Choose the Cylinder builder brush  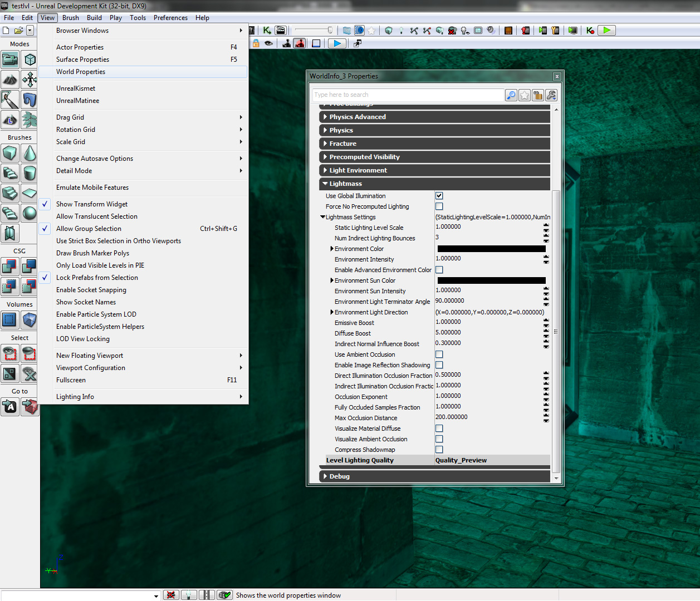pos(30,173)
